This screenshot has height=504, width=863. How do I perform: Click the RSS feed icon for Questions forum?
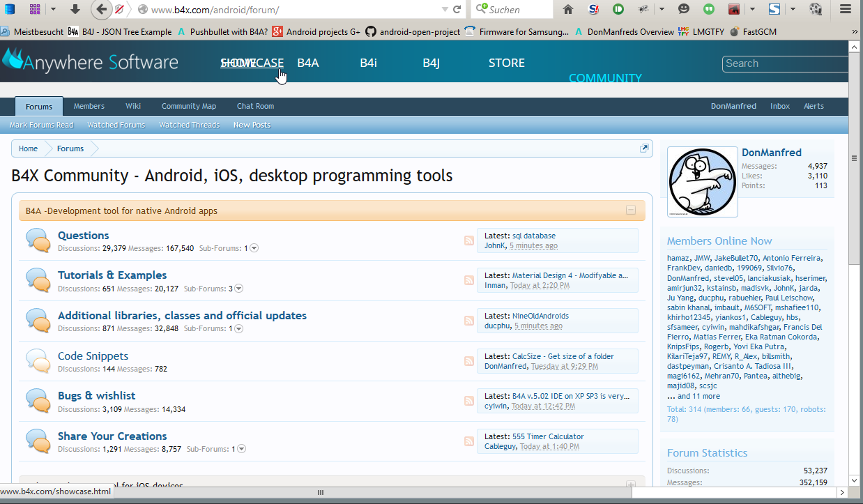coord(469,240)
